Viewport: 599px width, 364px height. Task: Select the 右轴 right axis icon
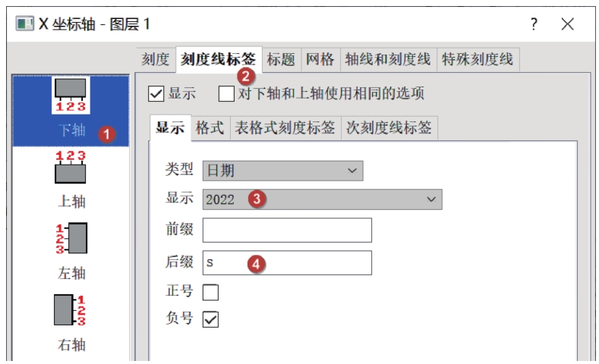(70, 310)
